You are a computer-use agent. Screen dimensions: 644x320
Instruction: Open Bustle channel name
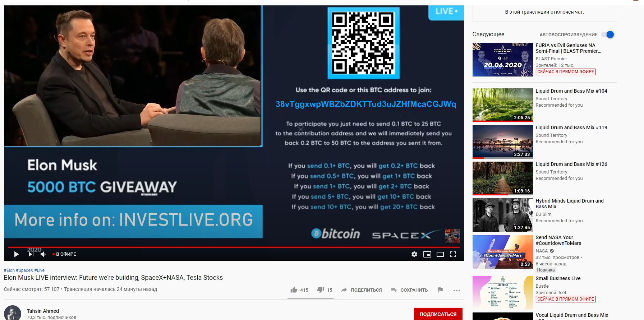[x=542, y=286]
